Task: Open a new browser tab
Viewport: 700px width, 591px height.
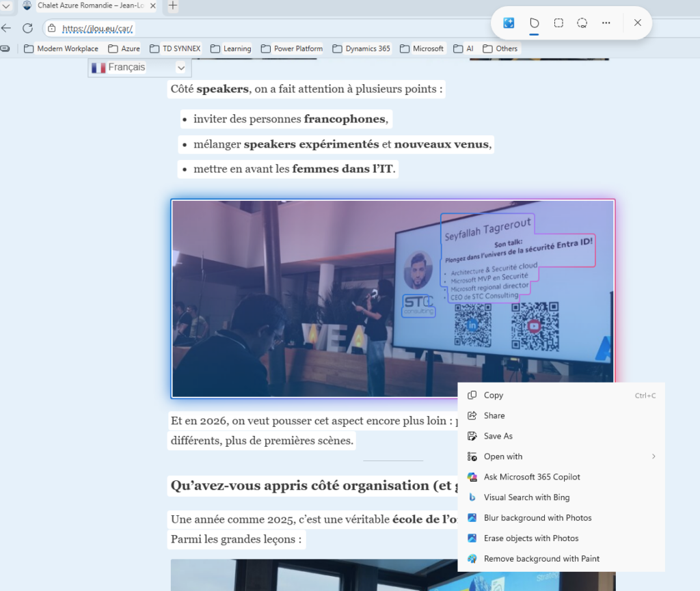Action: tap(173, 6)
